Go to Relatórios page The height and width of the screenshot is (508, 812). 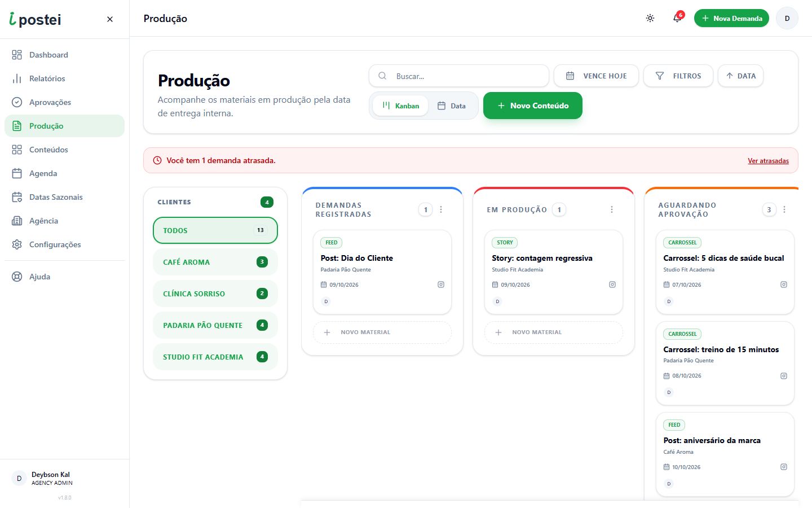point(64,78)
